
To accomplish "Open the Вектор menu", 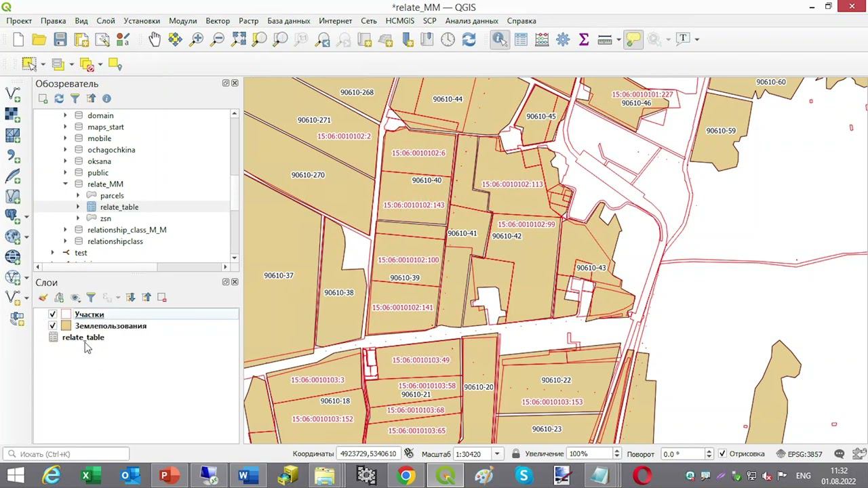I will (x=217, y=21).
